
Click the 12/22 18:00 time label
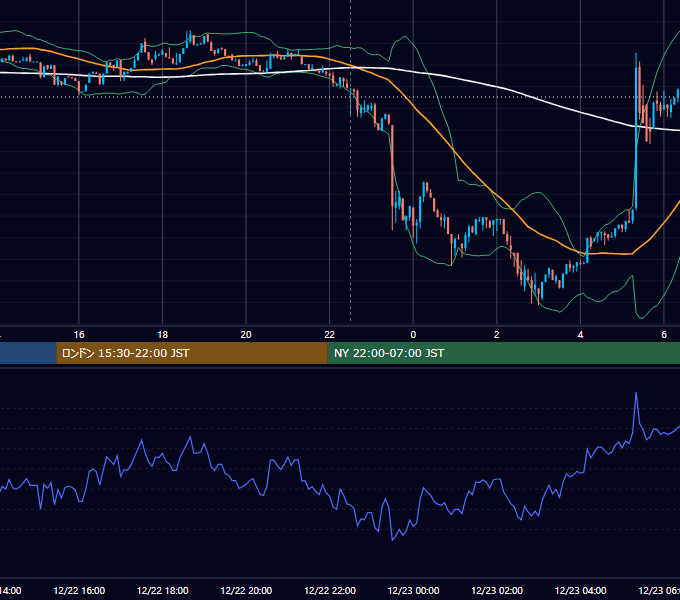coord(163,590)
